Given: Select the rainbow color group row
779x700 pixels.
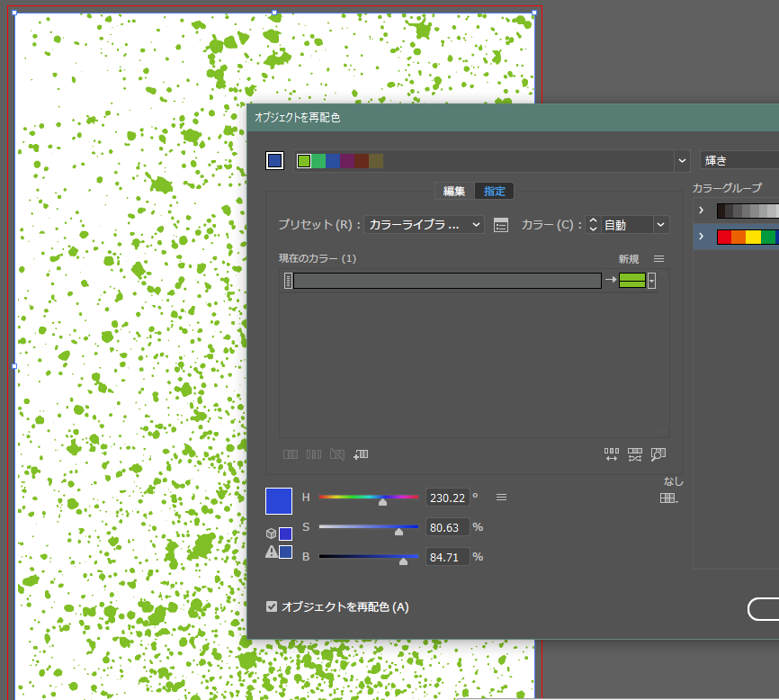Looking at the screenshot, I should click(x=737, y=237).
